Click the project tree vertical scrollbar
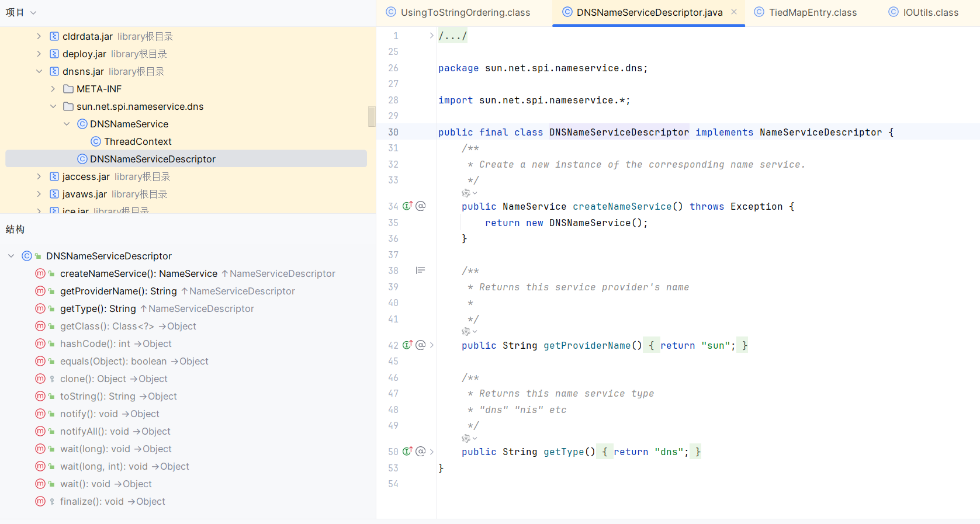980x524 pixels. pyautogui.click(x=371, y=116)
